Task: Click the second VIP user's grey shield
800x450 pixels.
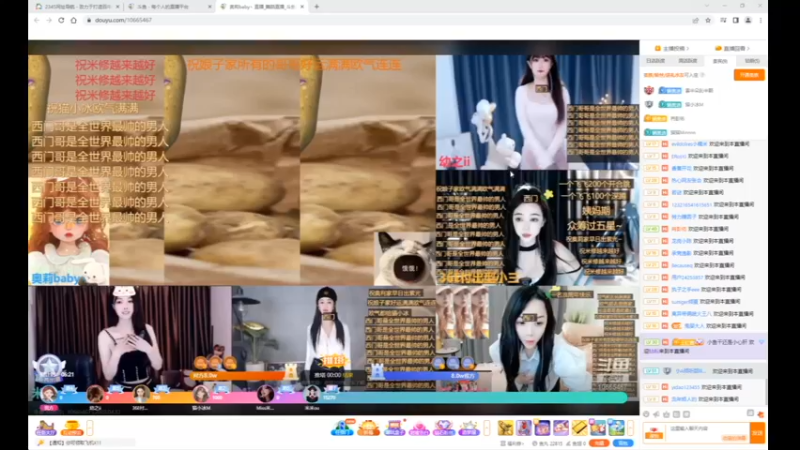Action: [x=648, y=104]
